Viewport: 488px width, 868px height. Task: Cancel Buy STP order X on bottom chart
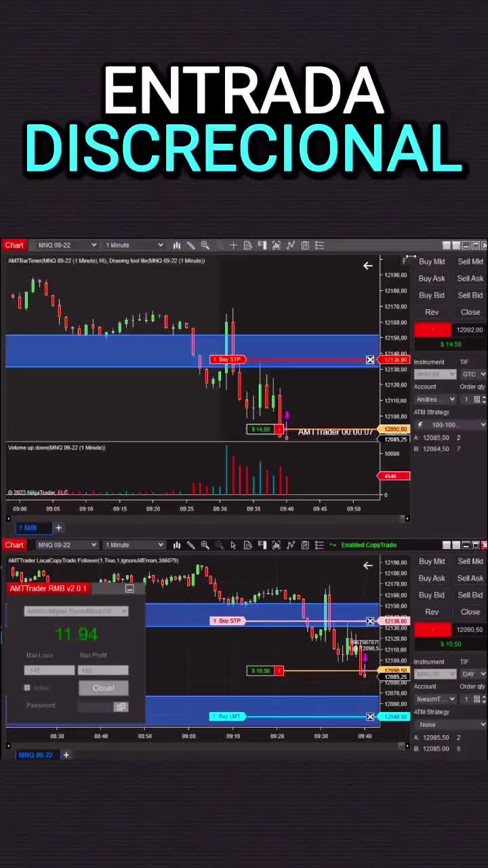(370, 621)
